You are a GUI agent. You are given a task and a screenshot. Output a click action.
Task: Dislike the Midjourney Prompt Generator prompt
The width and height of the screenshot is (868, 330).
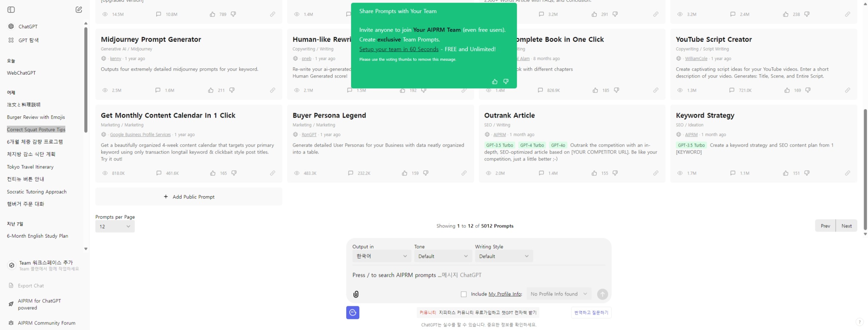tap(232, 90)
